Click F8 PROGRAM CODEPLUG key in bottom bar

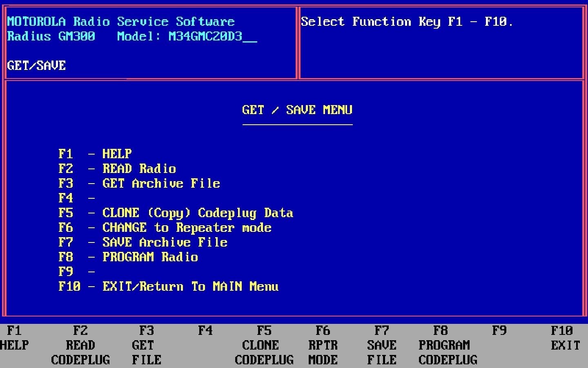click(x=448, y=345)
